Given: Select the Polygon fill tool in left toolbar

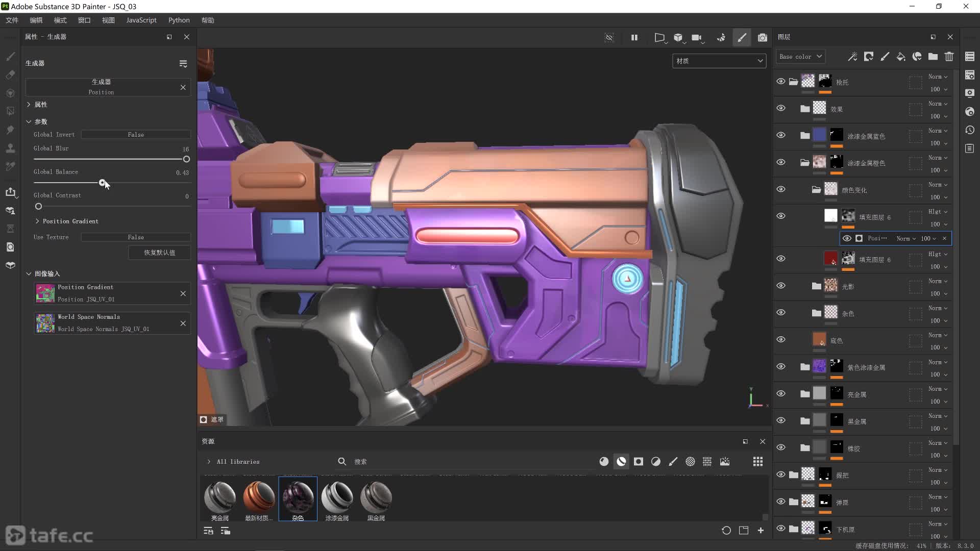Looking at the screenshot, I should [x=10, y=111].
